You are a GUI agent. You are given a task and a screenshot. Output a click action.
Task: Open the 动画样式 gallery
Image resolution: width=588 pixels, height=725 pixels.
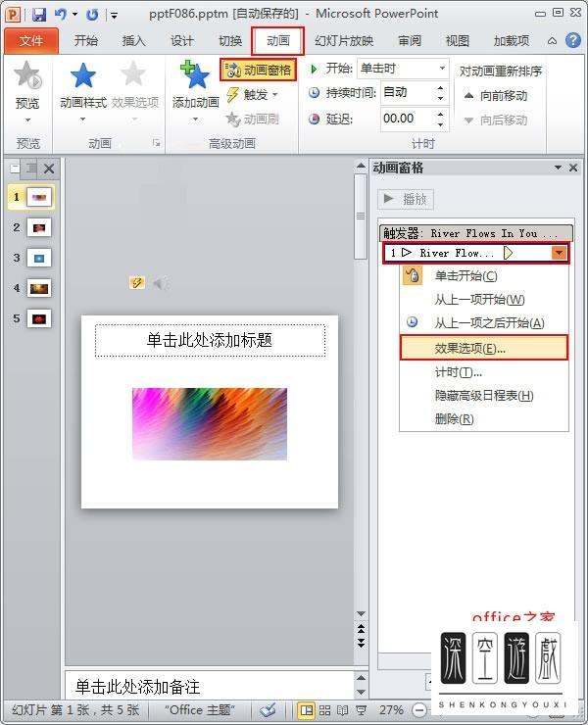click(83, 91)
